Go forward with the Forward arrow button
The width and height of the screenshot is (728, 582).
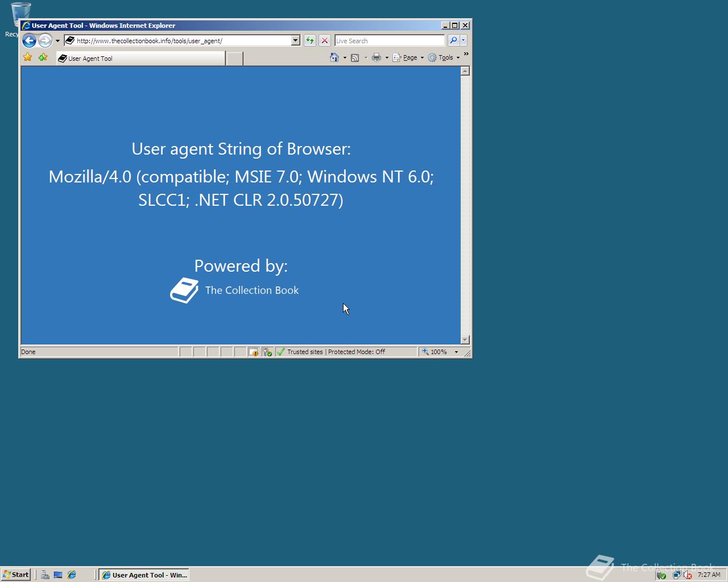coord(45,40)
